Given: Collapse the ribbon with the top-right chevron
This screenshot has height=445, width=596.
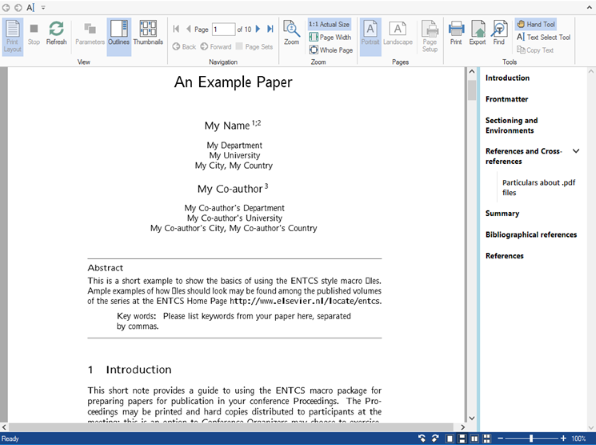Looking at the screenshot, I should click(589, 8).
